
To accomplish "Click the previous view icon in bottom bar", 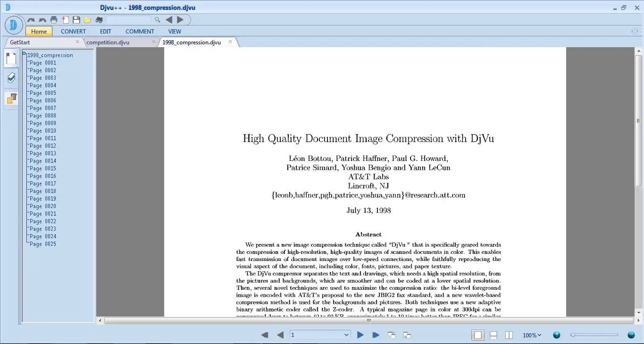I will click(392, 335).
